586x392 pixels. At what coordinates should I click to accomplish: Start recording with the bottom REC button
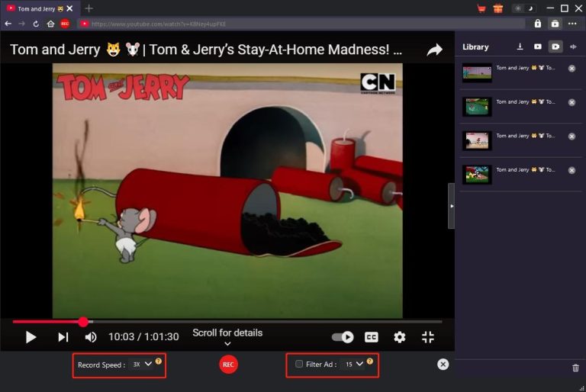227,365
